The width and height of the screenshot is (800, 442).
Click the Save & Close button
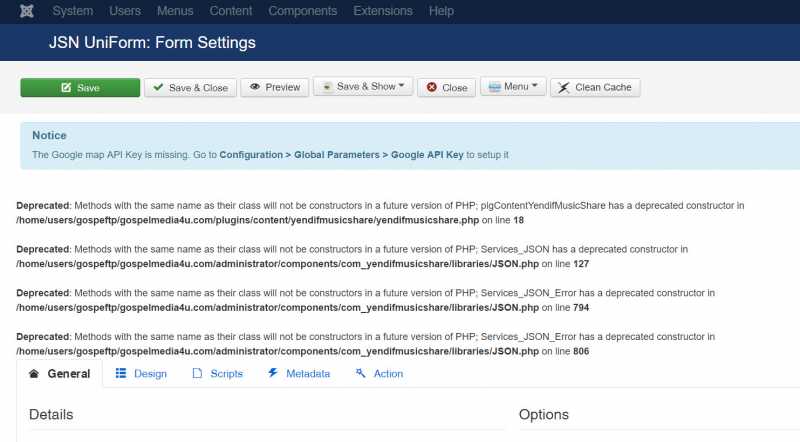pyautogui.click(x=190, y=88)
